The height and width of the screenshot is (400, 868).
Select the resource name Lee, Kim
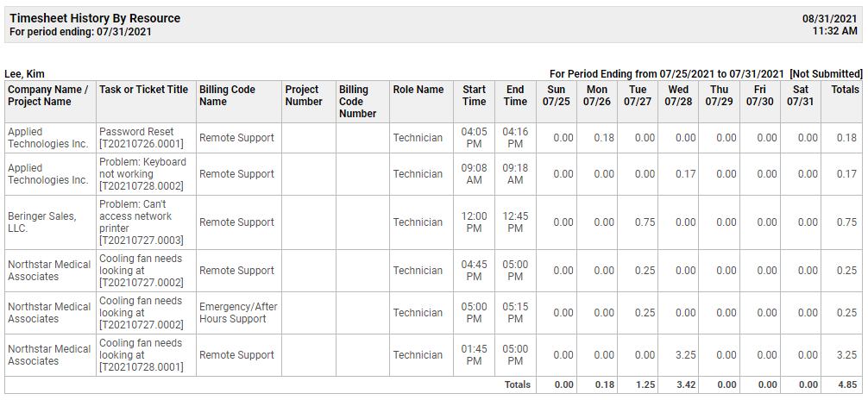[x=24, y=73]
